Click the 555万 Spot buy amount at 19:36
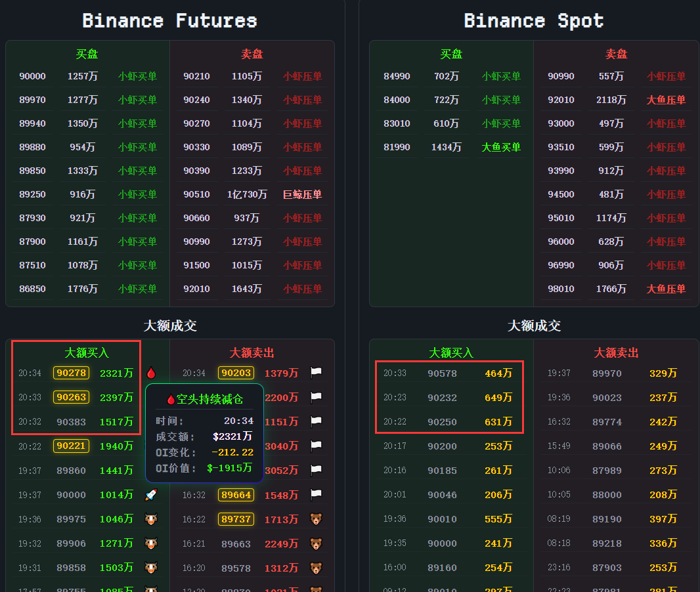Screen dimensions: 700x592 point(498,519)
